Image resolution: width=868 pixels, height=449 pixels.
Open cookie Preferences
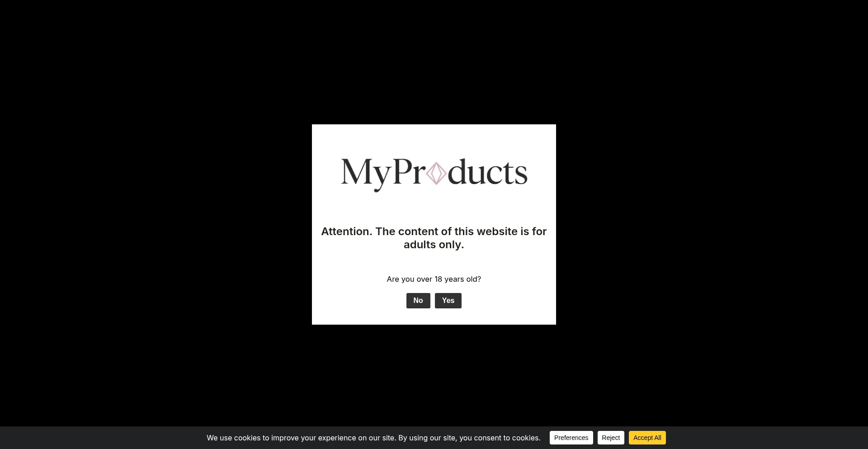[x=571, y=438]
